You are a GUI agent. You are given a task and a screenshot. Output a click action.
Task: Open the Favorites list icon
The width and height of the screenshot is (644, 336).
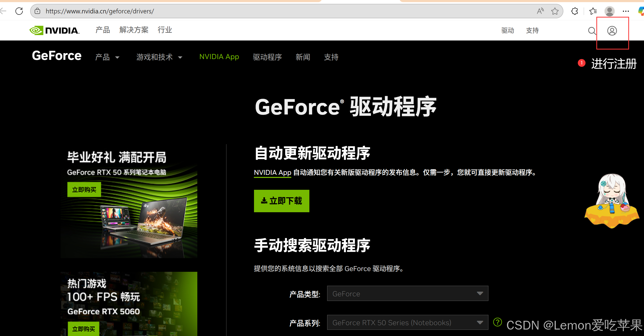pyautogui.click(x=593, y=11)
